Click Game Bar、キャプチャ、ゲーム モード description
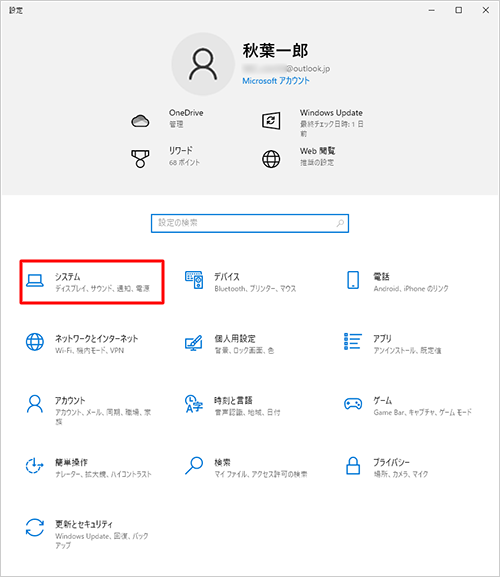 (422, 412)
